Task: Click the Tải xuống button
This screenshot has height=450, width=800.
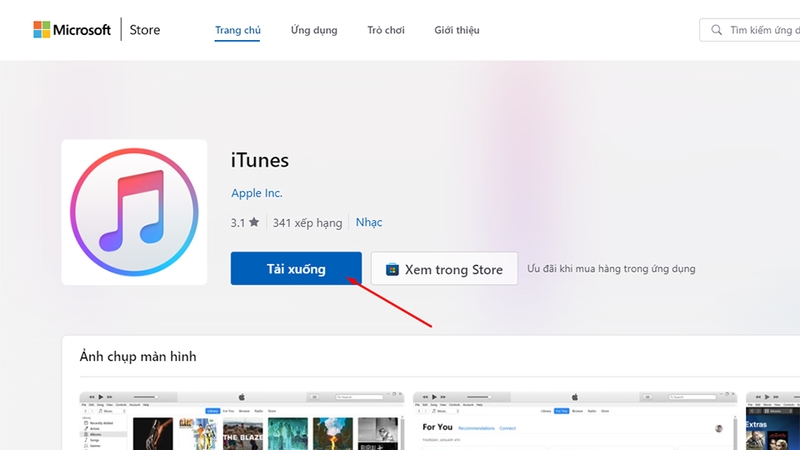Action: point(296,268)
